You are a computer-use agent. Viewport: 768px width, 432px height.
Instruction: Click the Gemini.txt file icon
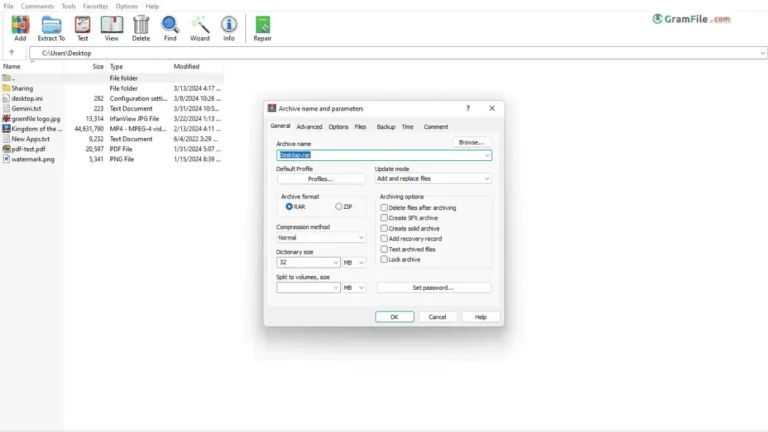click(x=6, y=109)
